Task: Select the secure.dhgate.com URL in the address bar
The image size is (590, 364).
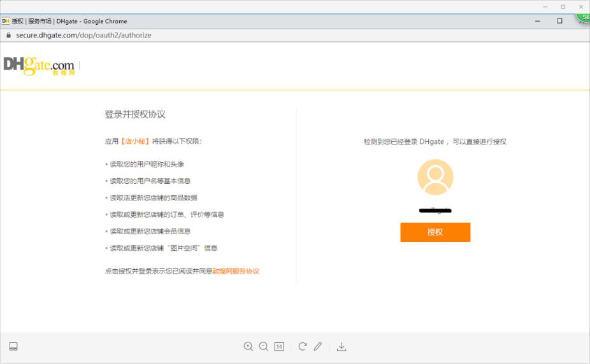Action: point(83,35)
